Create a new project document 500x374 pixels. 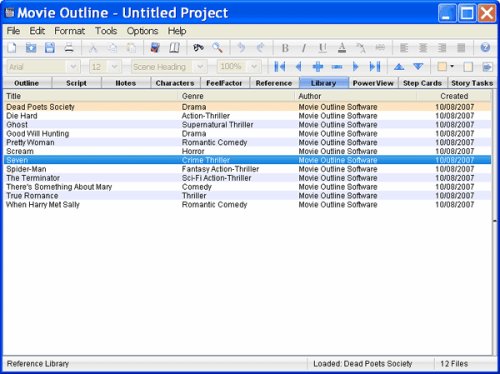tap(12, 48)
